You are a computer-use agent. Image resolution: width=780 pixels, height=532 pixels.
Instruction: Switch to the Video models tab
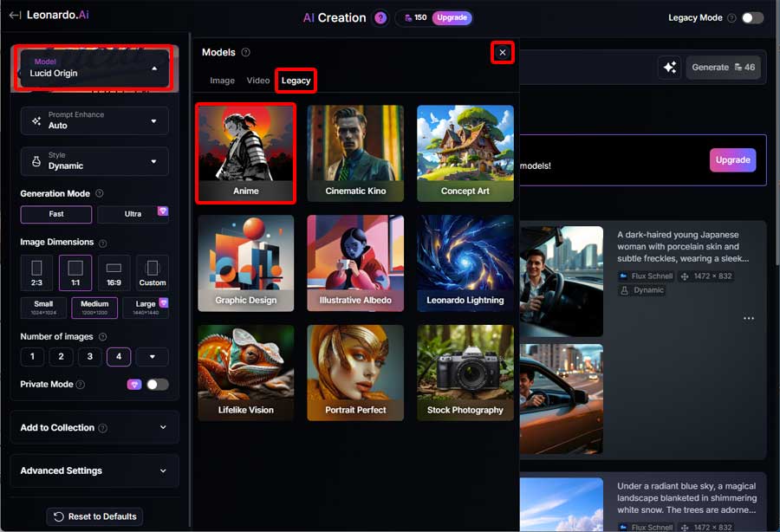coord(258,81)
